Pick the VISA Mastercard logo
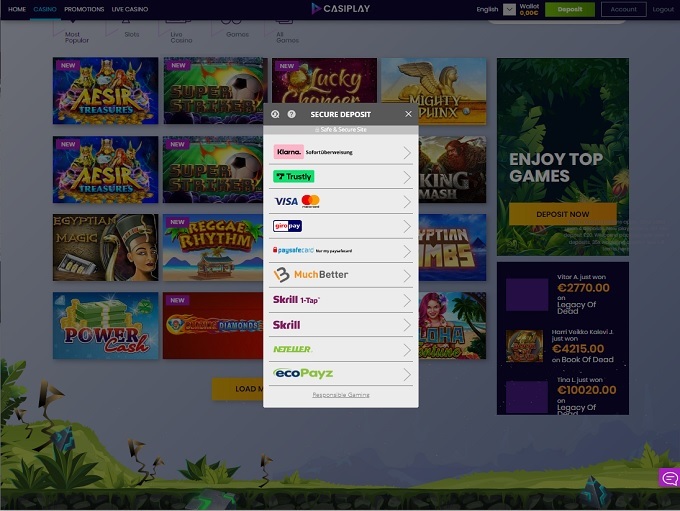This screenshot has width=680, height=511. [296, 201]
